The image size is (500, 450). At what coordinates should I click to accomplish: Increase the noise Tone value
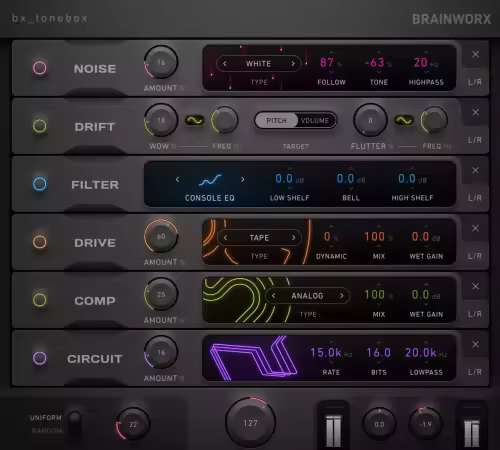pyautogui.click(x=379, y=53)
